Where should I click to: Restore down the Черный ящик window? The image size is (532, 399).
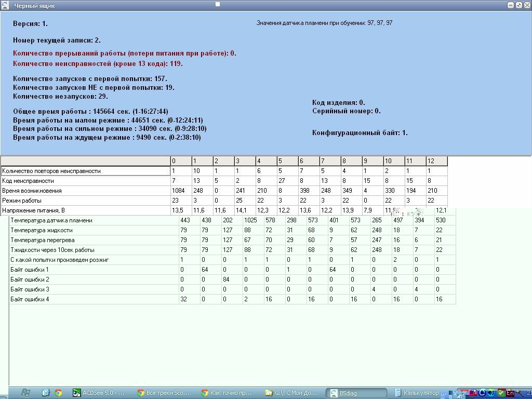coord(519,5)
